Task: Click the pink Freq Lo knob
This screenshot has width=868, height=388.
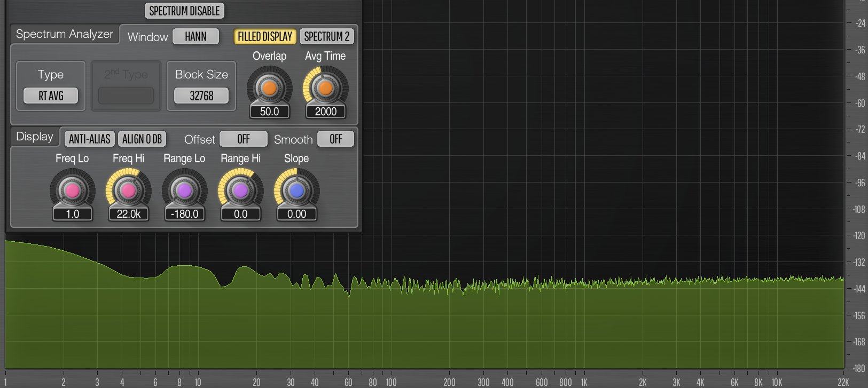Action: click(72, 191)
